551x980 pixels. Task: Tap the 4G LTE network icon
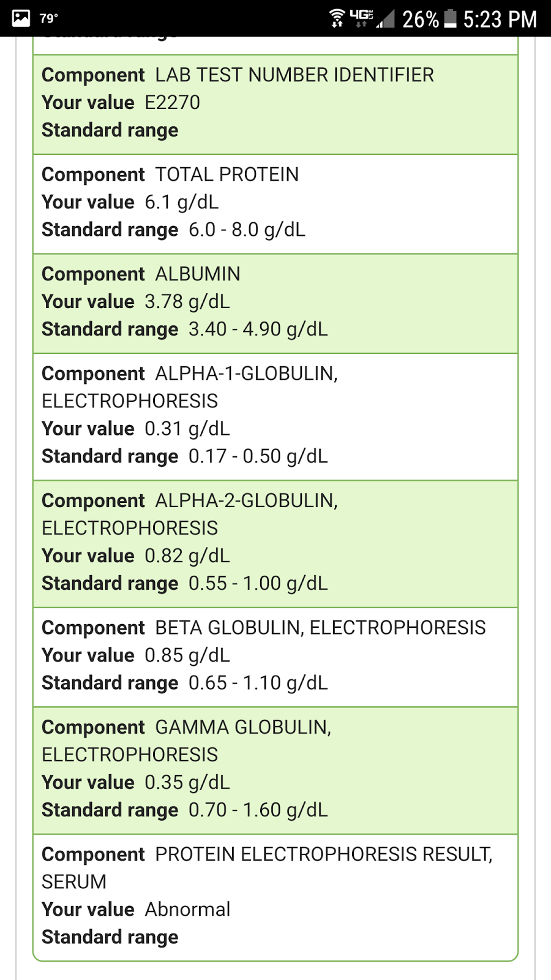point(361,18)
